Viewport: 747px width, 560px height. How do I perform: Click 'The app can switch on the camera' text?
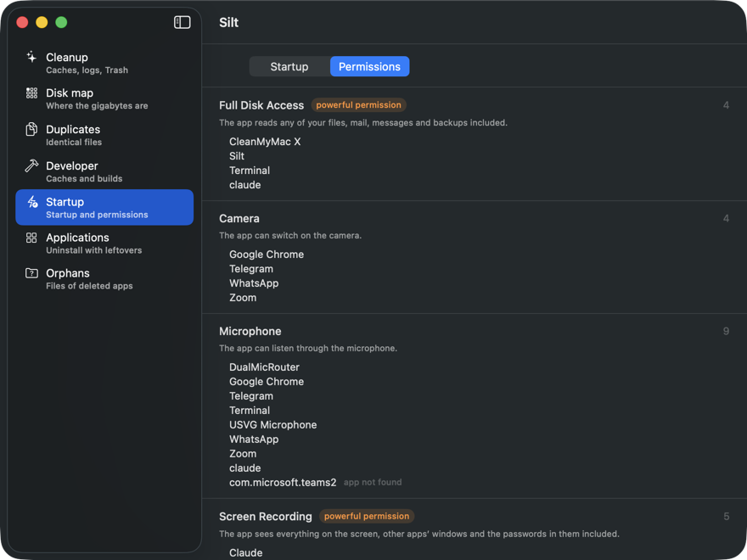(290, 236)
